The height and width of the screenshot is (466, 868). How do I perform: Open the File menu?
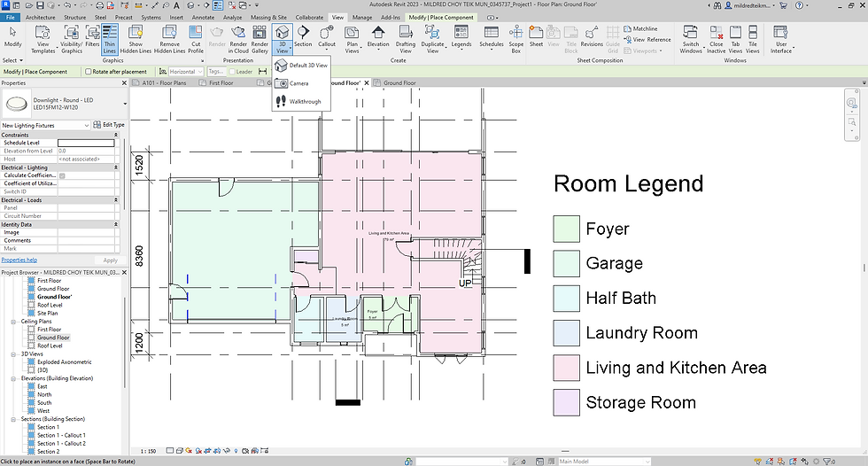click(10, 17)
